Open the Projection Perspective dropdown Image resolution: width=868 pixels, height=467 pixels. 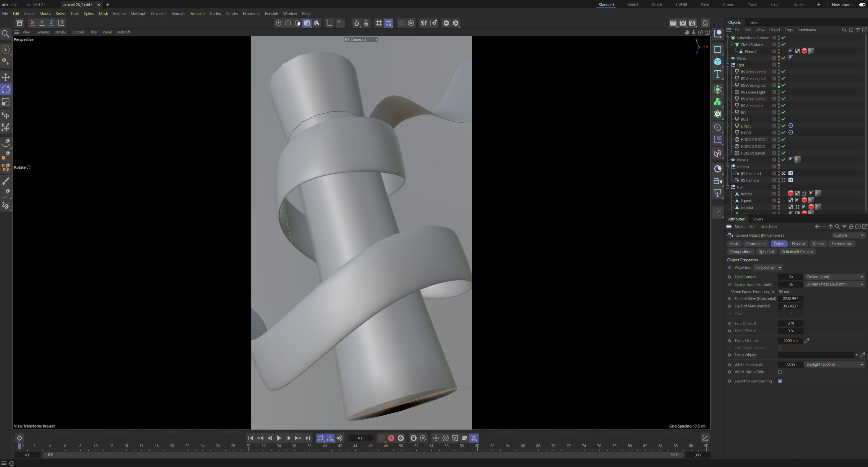pyautogui.click(x=768, y=267)
